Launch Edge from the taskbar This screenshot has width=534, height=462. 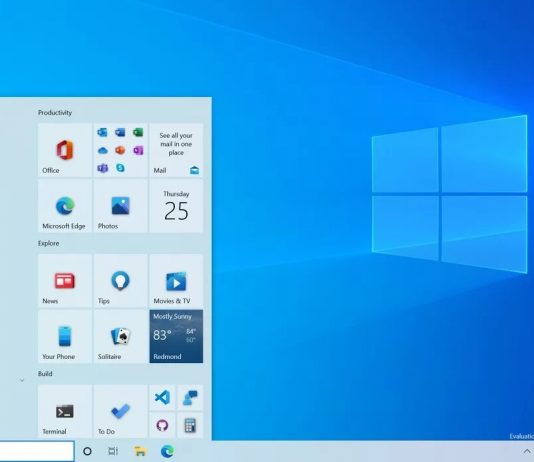pyautogui.click(x=167, y=451)
